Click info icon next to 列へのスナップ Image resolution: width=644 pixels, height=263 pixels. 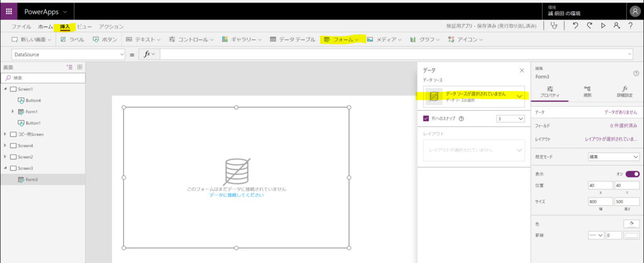coord(461,119)
